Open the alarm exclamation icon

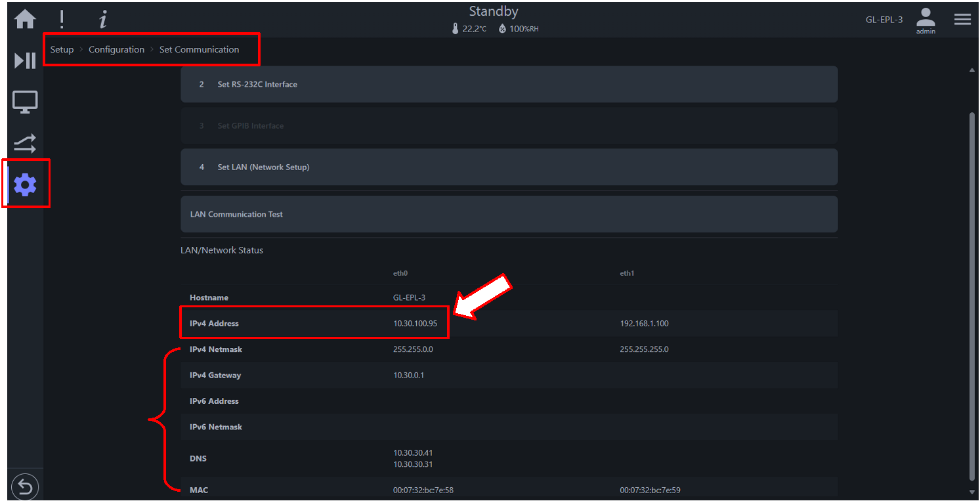[x=62, y=19]
